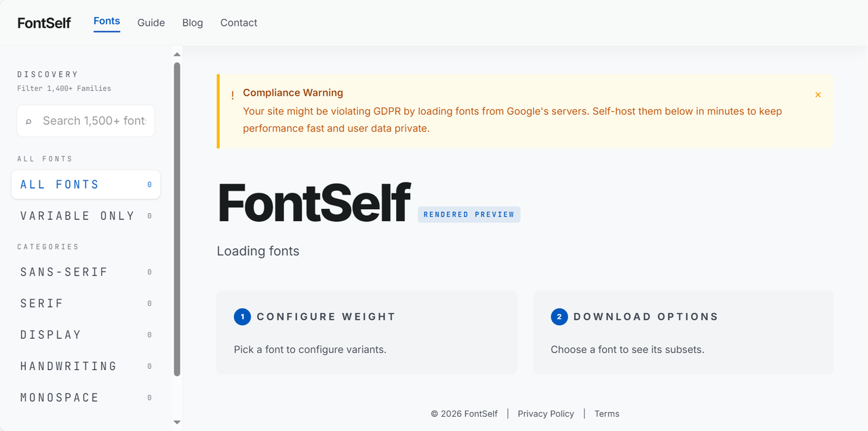The height and width of the screenshot is (431, 868).
Task: Go to the Blog page
Action: 193,22
